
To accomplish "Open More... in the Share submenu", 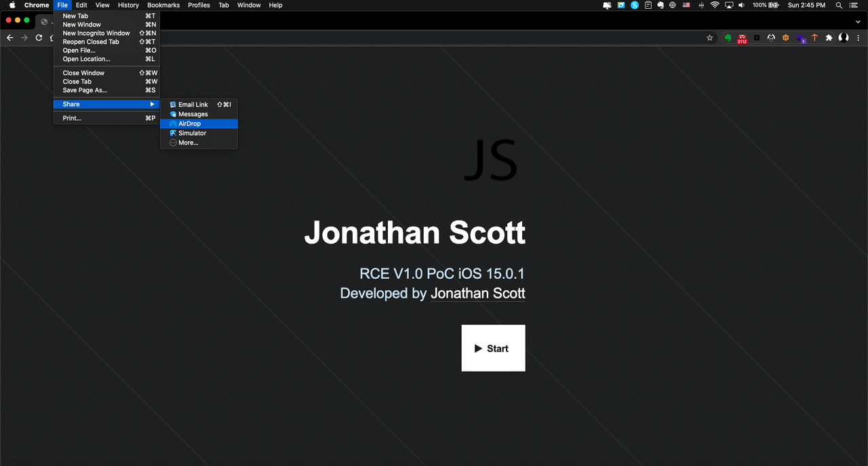I will click(x=199, y=142).
